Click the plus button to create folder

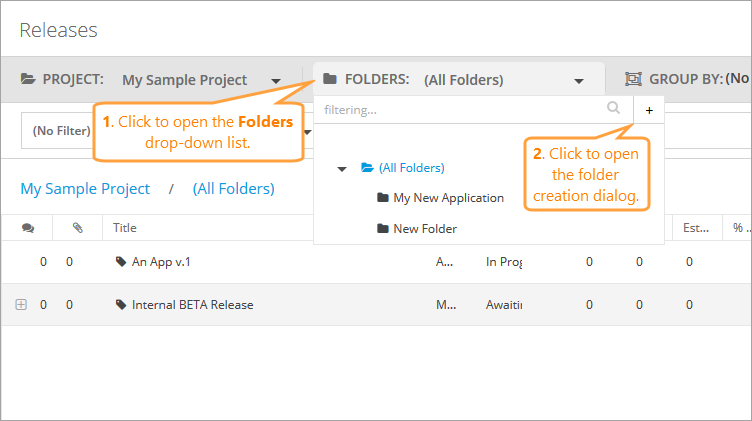click(x=649, y=110)
